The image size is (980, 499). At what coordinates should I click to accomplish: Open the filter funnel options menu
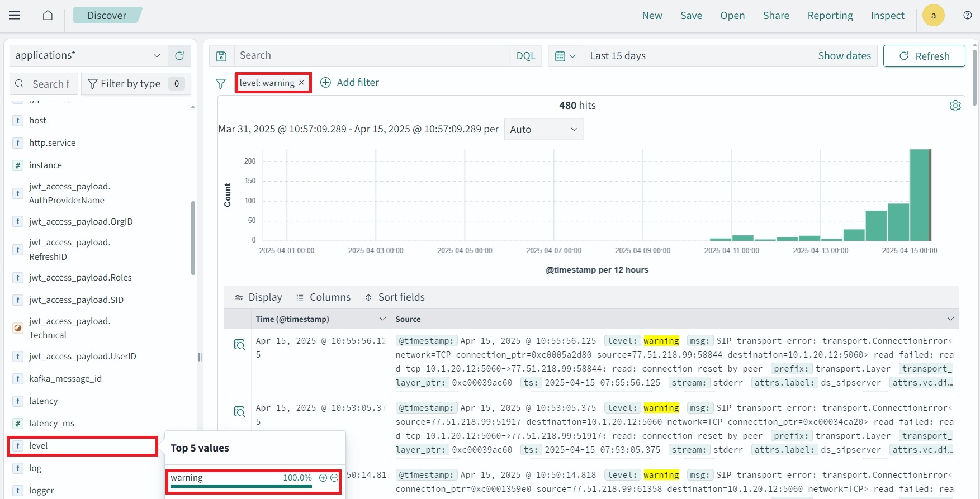[x=221, y=83]
